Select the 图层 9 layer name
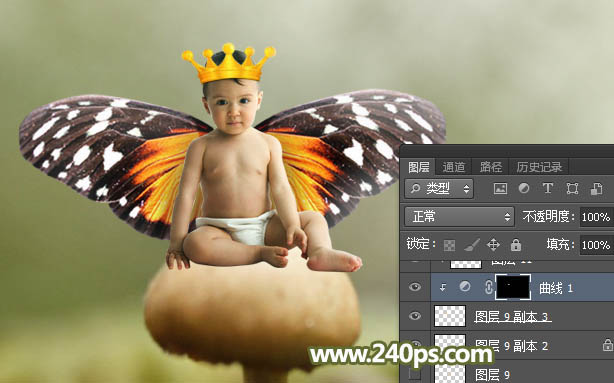Image resolution: width=614 pixels, height=383 pixels. (493, 375)
